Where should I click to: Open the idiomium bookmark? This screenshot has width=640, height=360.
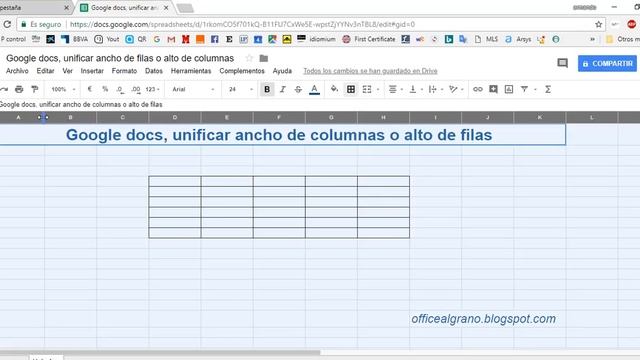point(316,39)
